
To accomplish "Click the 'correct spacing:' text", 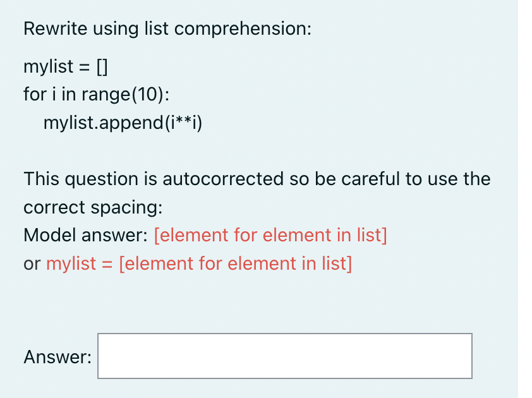I will point(93,207).
